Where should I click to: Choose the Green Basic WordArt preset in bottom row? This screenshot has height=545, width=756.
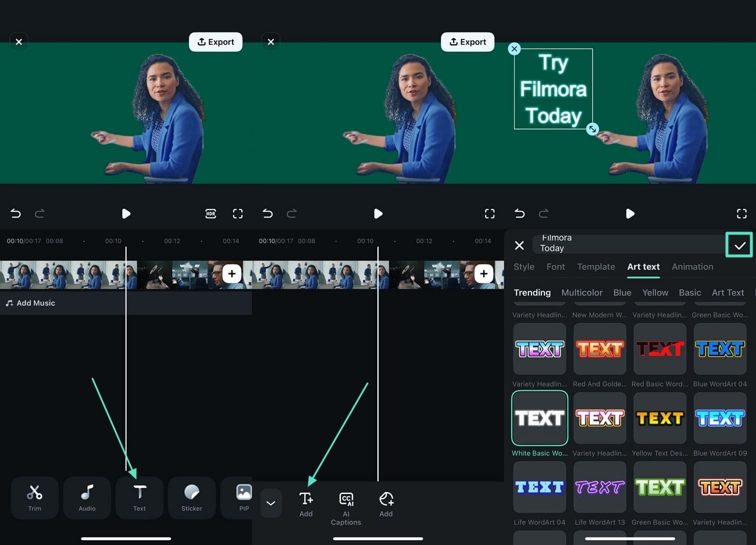point(660,487)
